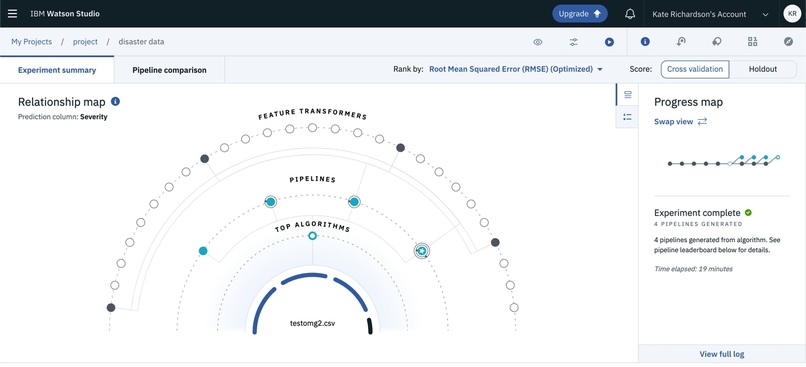Select the top algorithm node
Screen dimensions: 806x367
[312, 236]
